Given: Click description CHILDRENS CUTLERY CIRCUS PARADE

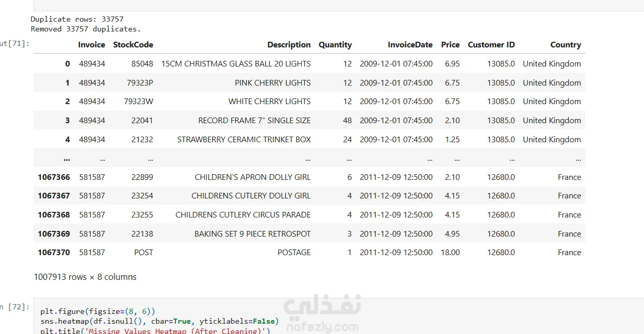Looking at the screenshot, I should click(243, 215).
